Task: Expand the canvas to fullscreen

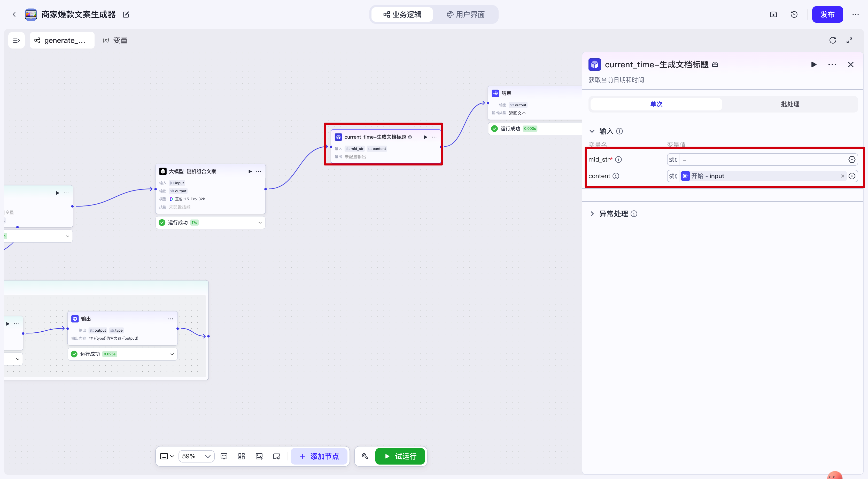Action: click(x=849, y=41)
